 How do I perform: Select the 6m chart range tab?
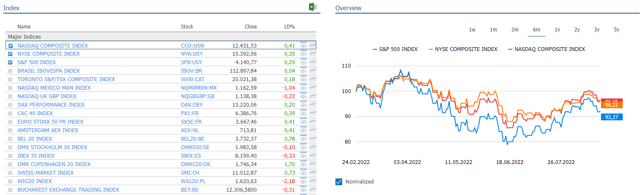point(536,30)
